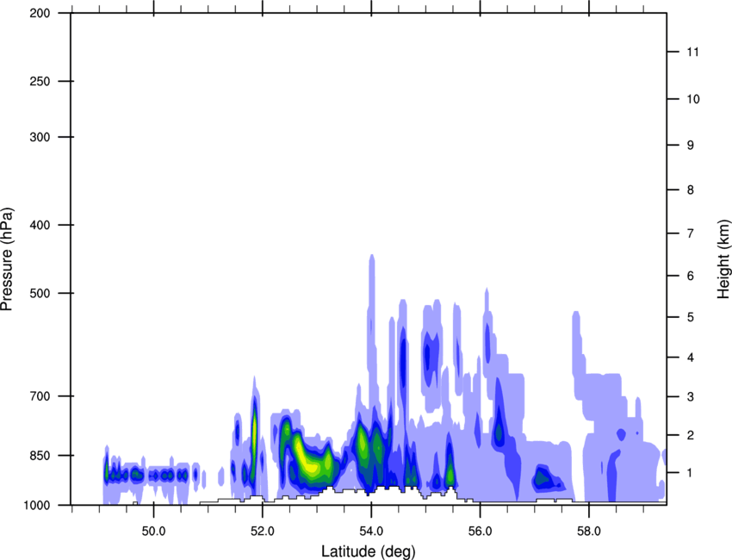Click the 50.0 latitude tick label
The image size is (732, 560).
(153, 532)
